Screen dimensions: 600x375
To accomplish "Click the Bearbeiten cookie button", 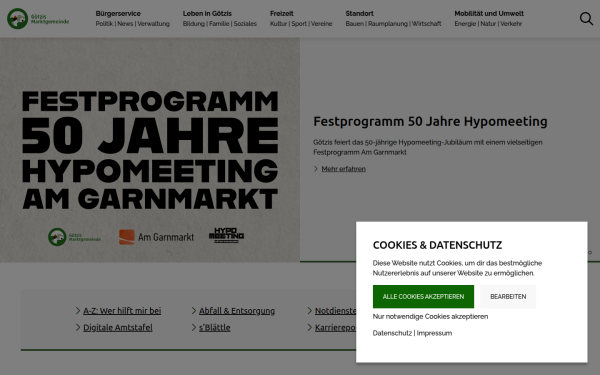I will click(508, 297).
